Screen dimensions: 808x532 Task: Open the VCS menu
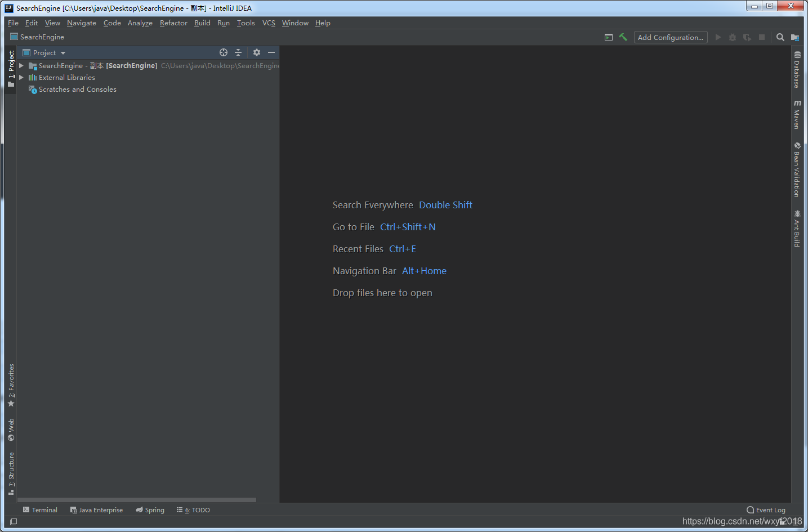coord(269,23)
